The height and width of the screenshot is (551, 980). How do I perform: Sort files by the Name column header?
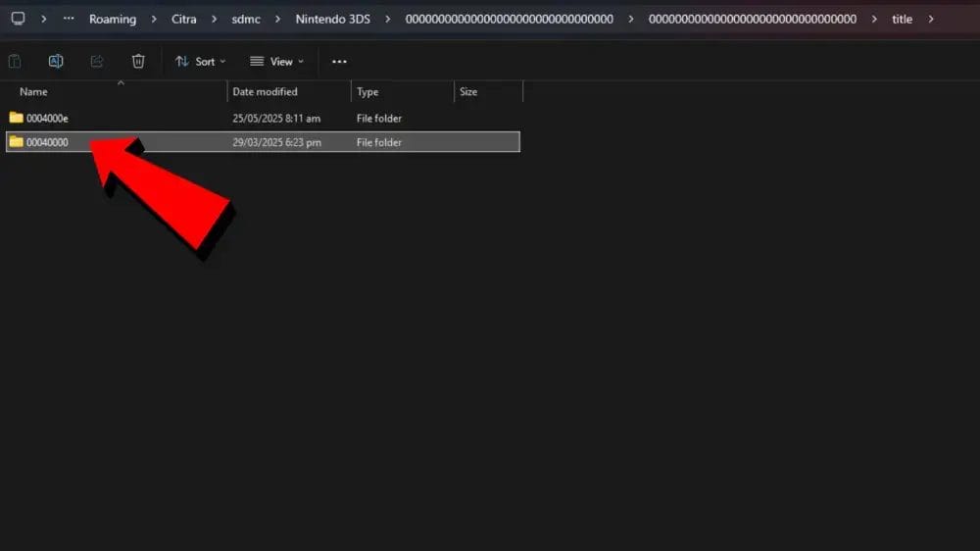[x=34, y=92]
